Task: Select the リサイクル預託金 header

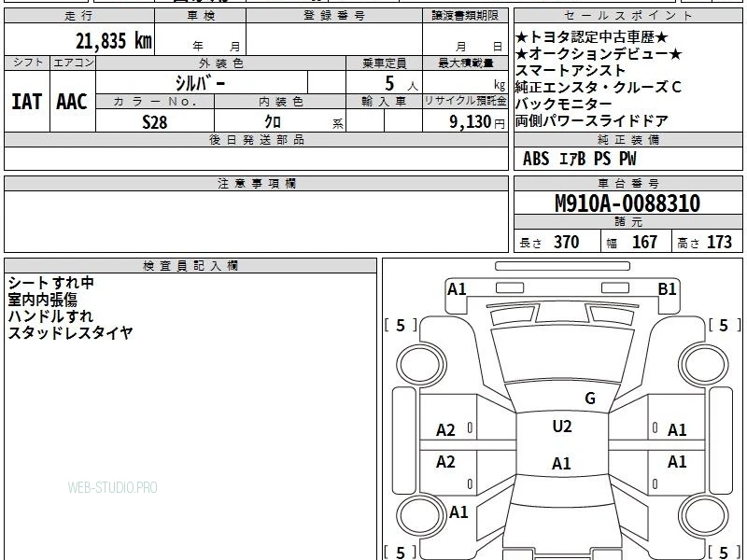Action: (x=465, y=101)
